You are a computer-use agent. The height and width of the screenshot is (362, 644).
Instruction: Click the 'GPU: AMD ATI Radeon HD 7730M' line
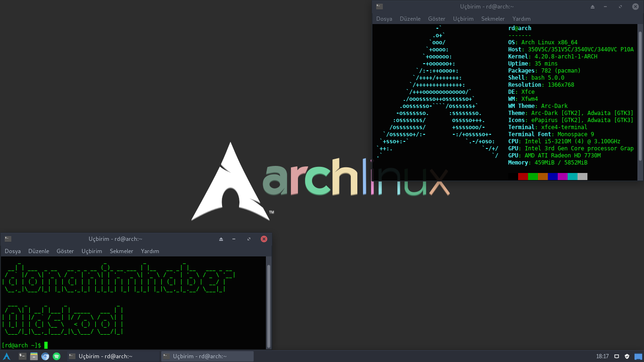point(554,156)
